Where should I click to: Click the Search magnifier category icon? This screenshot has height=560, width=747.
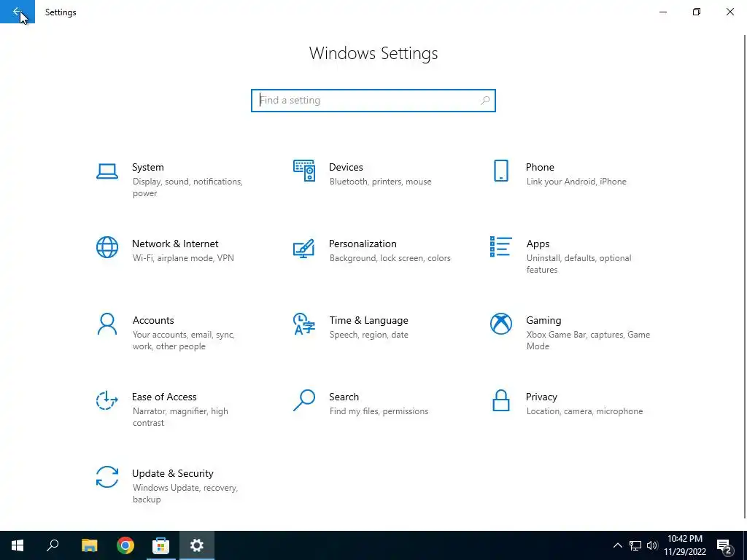click(304, 400)
